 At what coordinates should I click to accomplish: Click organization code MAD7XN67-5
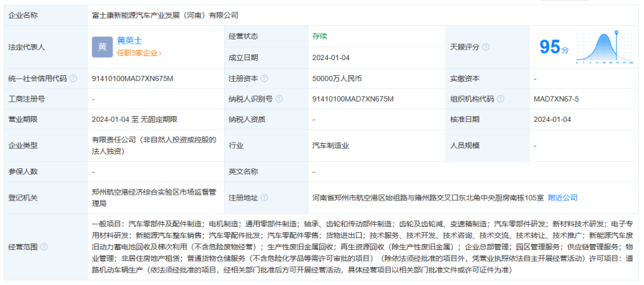[x=556, y=99]
